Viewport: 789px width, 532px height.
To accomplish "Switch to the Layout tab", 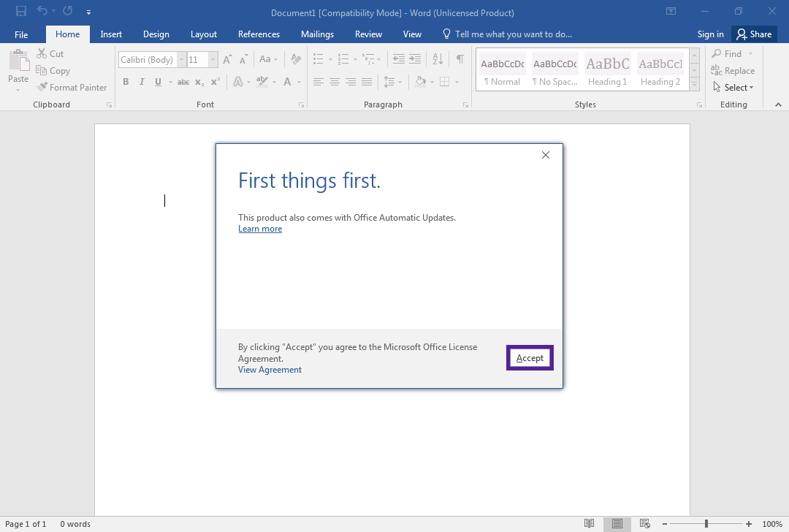I will pyautogui.click(x=204, y=34).
